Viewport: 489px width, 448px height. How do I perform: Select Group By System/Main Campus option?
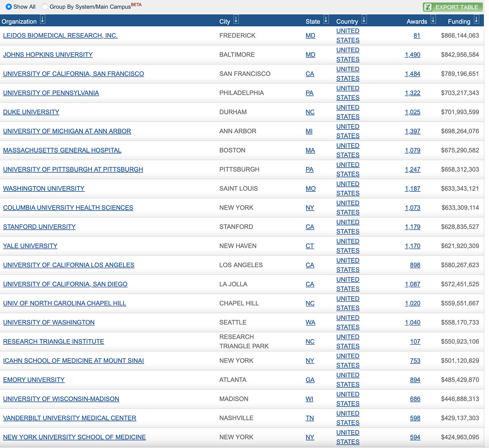tap(45, 7)
